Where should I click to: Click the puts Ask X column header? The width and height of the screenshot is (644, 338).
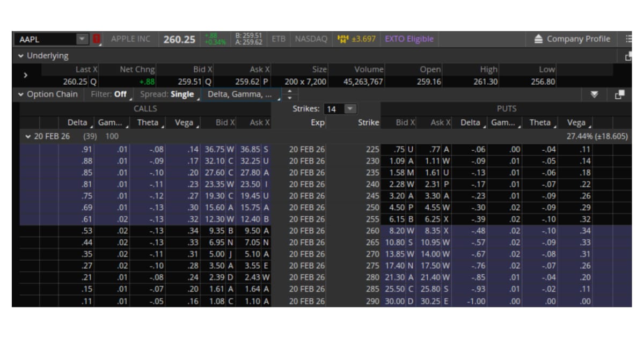(434, 122)
